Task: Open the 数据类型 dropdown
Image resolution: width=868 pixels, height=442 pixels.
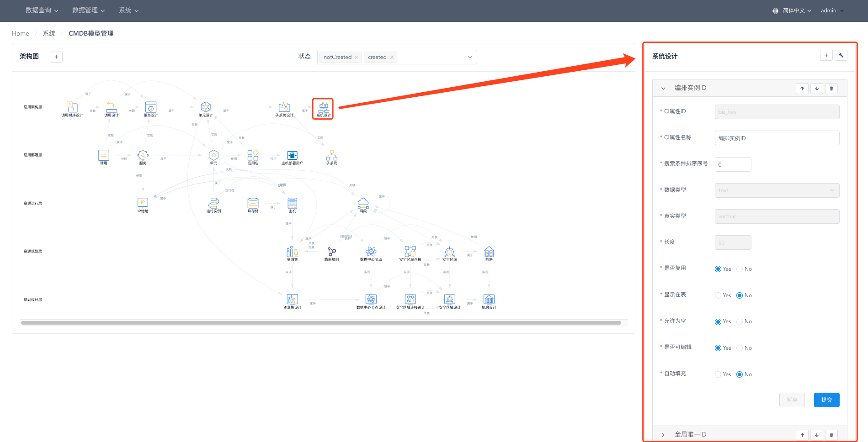Action: (x=777, y=190)
